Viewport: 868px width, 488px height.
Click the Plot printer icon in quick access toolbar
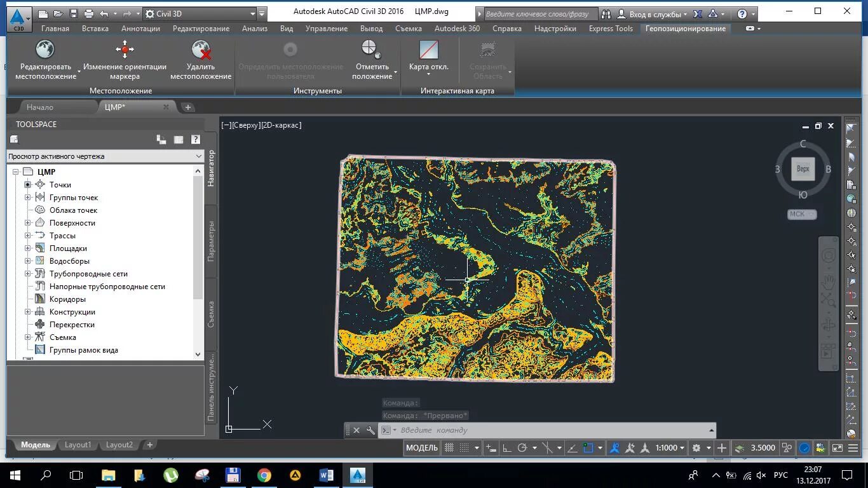click(89, 13)
